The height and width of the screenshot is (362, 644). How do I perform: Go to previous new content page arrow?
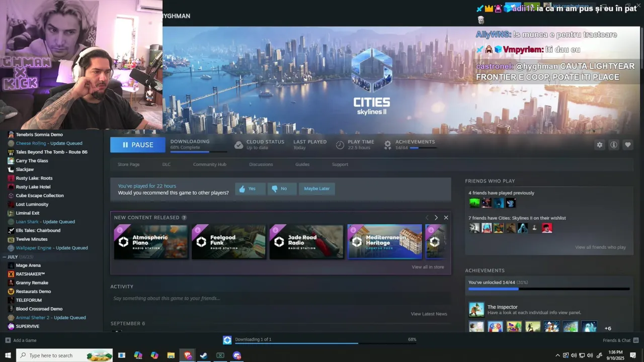pyautogui.click(x=427, y=218)
